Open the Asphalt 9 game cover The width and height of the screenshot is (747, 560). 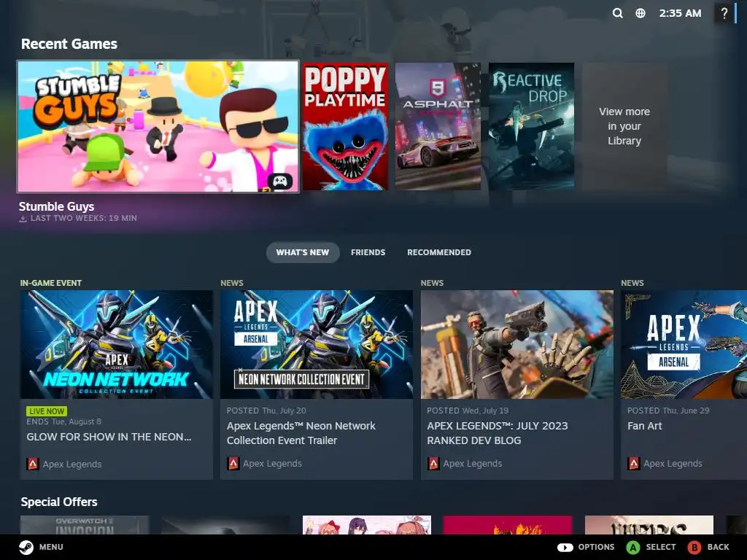(x=438, y=127)
